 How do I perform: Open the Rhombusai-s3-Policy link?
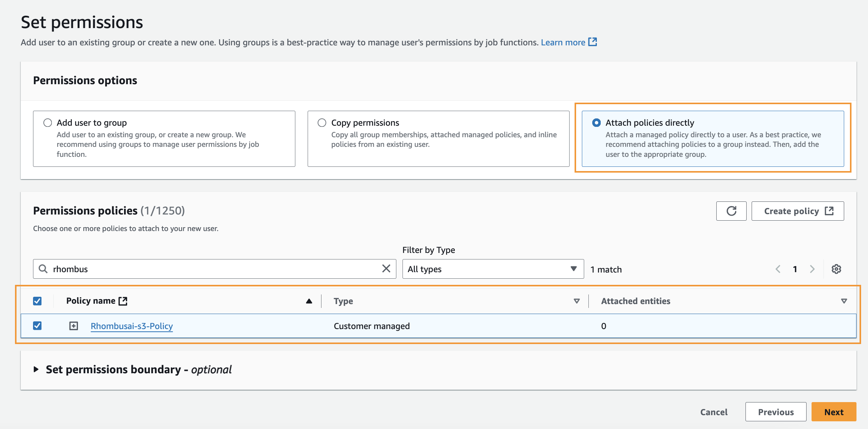[x=132, y=326]
